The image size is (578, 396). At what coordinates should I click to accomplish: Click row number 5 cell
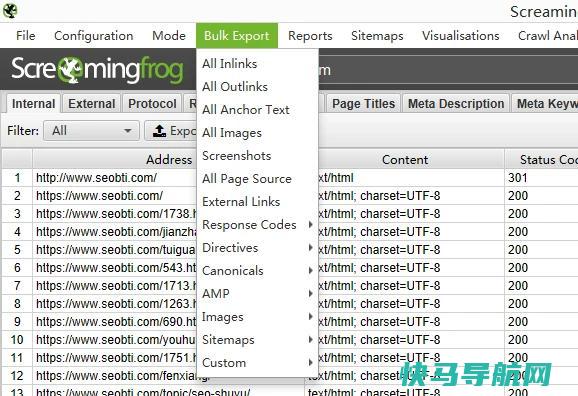tap(17, 250)
